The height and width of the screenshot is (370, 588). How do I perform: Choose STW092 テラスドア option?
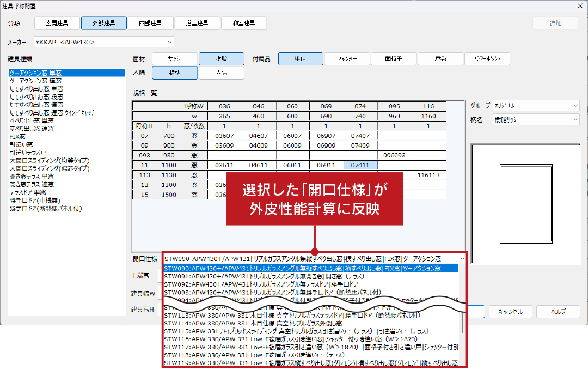click(311, 284)
